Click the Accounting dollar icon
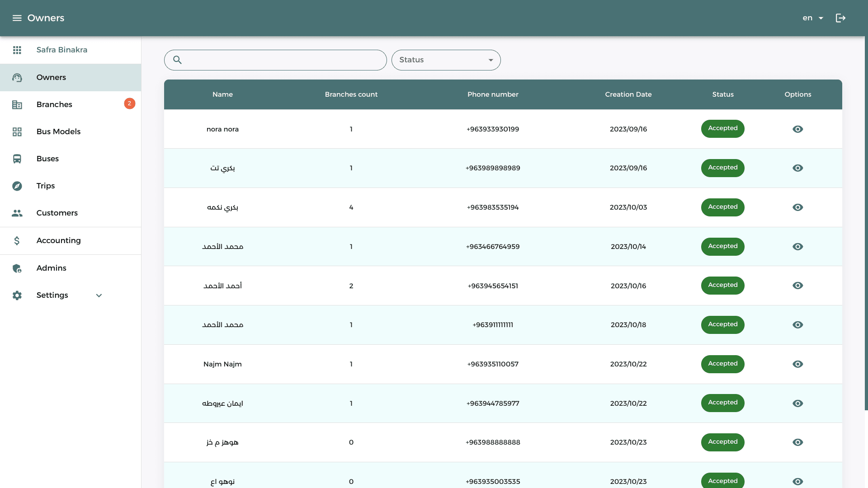This screenshot has width=868, height=488. tap(17, 241)
